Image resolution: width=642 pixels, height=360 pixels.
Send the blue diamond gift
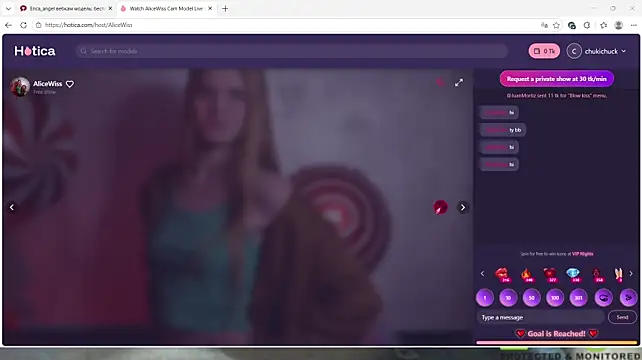[x=573, y=274]
